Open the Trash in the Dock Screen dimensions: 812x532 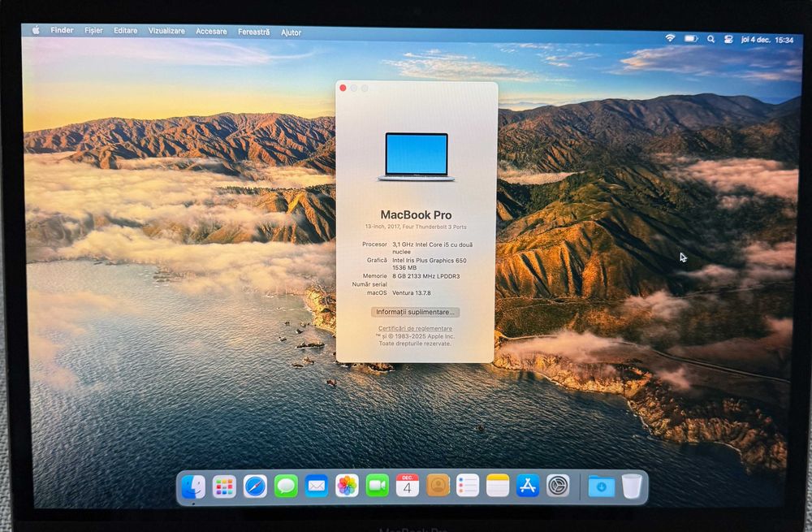tap(632, 486)
